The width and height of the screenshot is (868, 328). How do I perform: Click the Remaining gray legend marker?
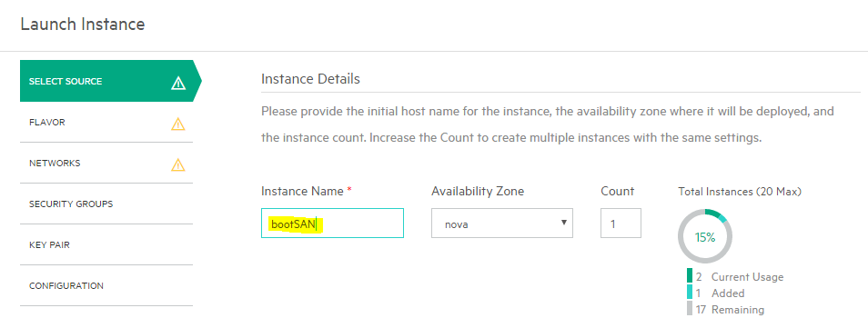[x=690, y=308]
